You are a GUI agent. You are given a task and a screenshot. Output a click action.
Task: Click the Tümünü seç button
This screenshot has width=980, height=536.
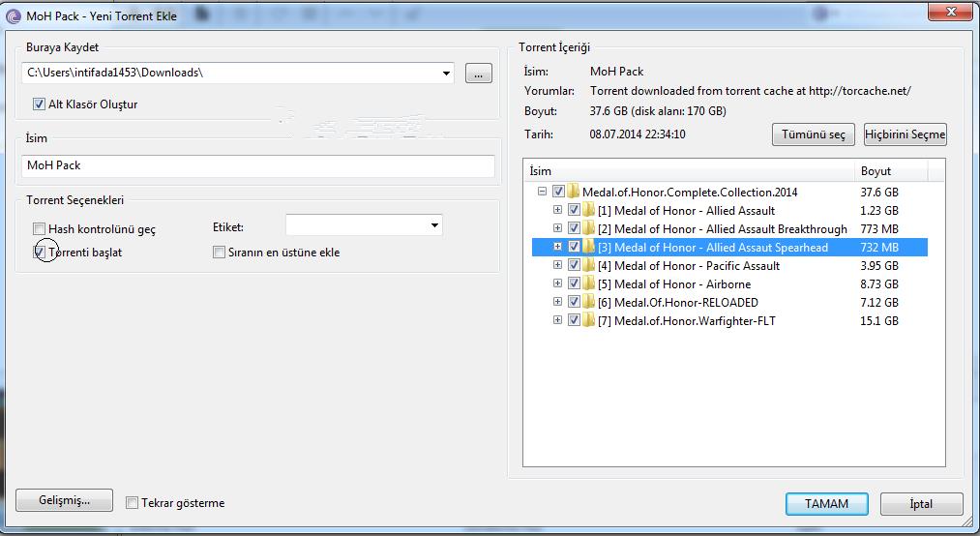813,134
